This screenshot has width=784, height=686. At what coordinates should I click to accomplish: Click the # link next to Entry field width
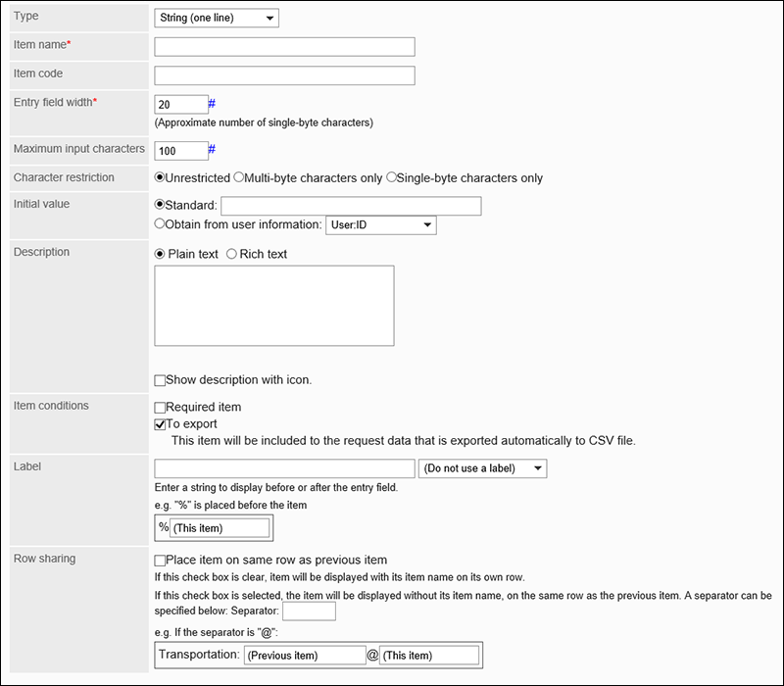212,104
